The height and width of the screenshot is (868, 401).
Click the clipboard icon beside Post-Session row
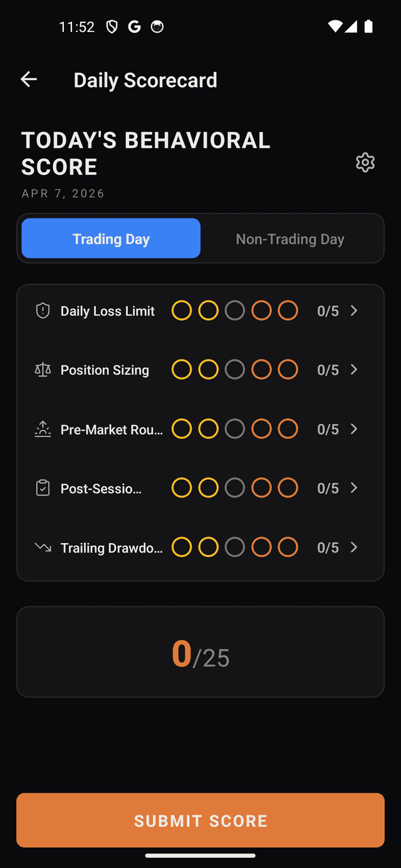43,488
